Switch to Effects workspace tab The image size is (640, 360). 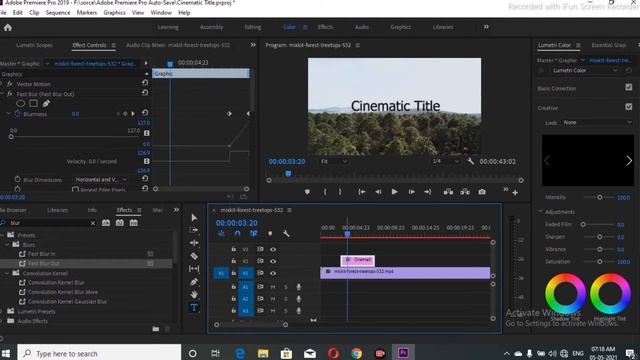pyautogui.click(x=325, y=27)
